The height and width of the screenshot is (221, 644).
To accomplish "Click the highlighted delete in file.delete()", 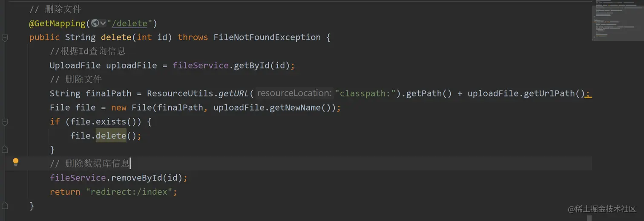I will coord(111,136).
